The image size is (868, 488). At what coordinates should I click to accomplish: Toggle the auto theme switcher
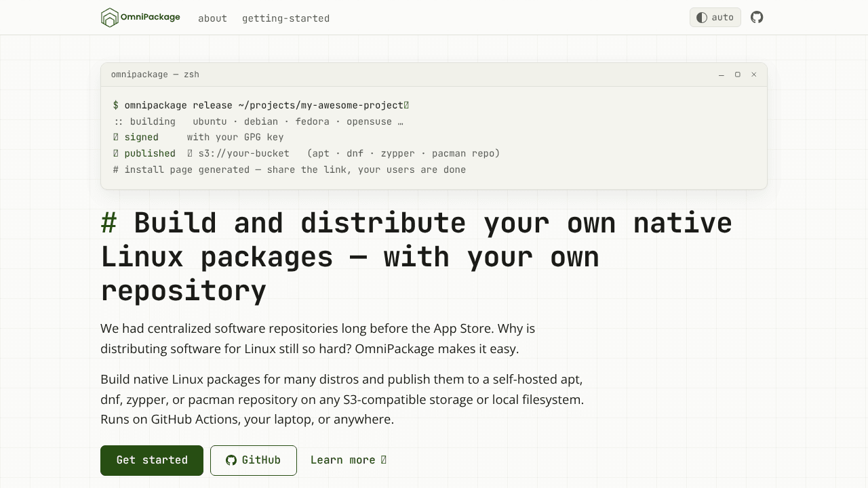click(715, 18)
